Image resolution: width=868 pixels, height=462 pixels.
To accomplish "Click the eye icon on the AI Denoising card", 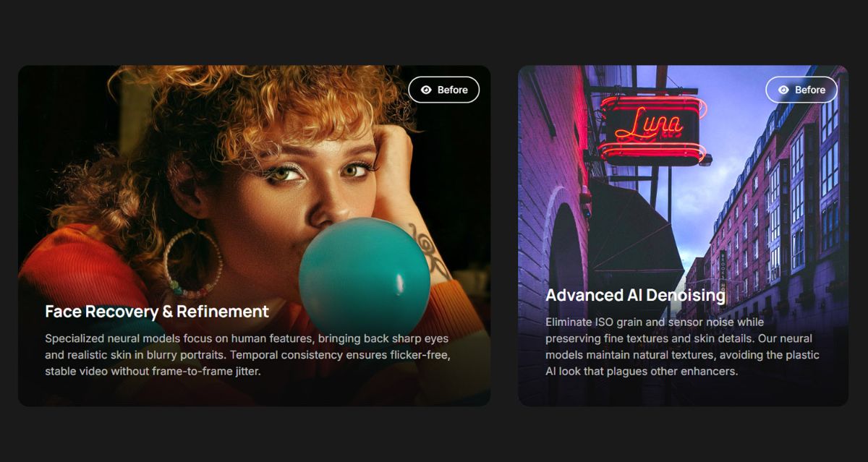I will coord(783,90).
